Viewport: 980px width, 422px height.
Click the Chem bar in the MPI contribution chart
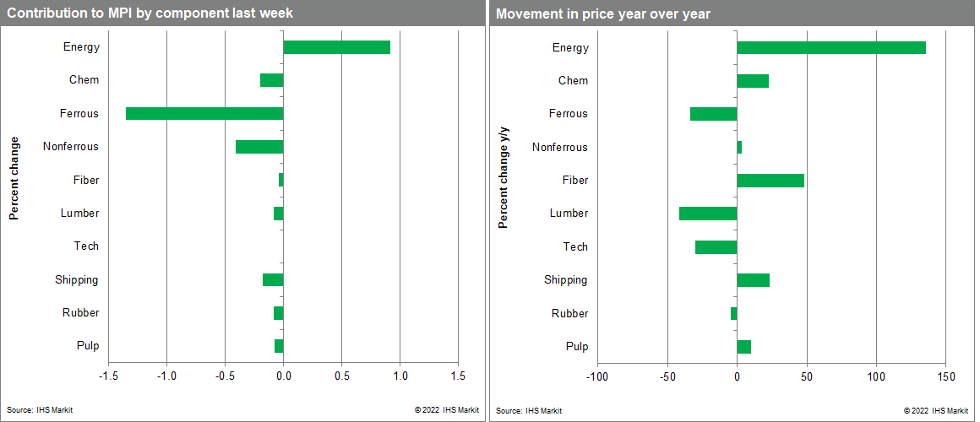click(271, 80)
